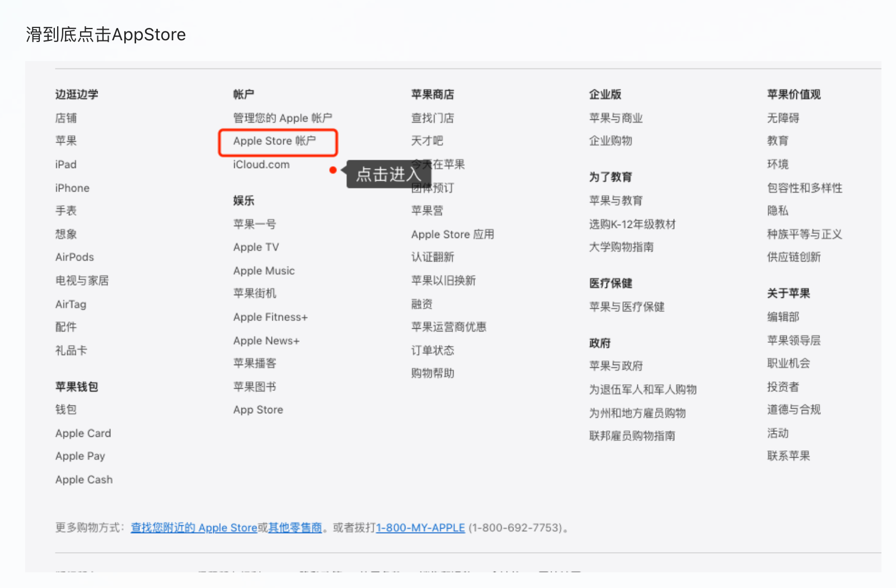The image size is (896, 588).
Task: Open Apple Store 应用 link
Action: pyautogui.click(x=453, y=235)
